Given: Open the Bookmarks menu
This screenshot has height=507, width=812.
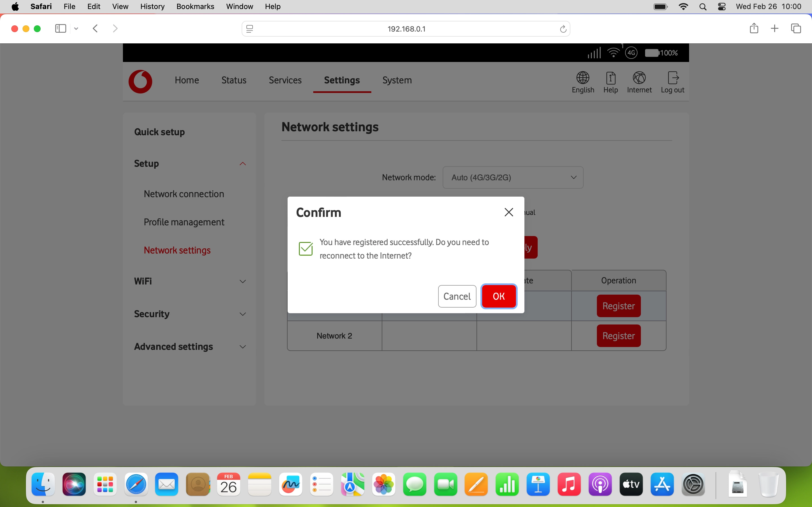Looking at the screenshot, I should [195, 6].
